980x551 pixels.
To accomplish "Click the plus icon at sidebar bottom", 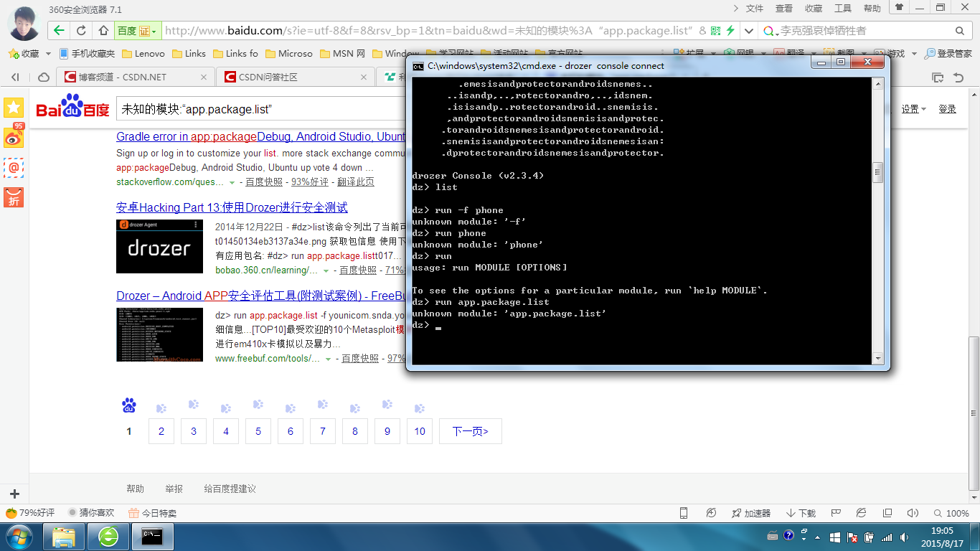I will 14,494.
